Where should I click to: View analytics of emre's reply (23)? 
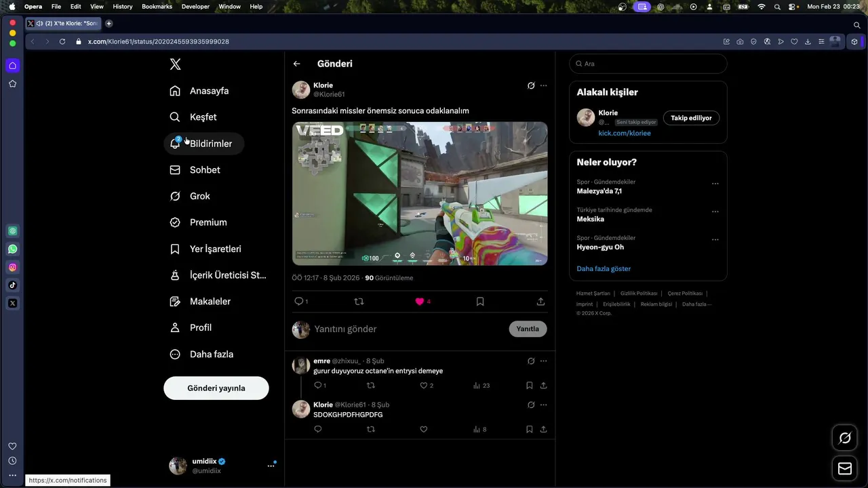[481, 386]
